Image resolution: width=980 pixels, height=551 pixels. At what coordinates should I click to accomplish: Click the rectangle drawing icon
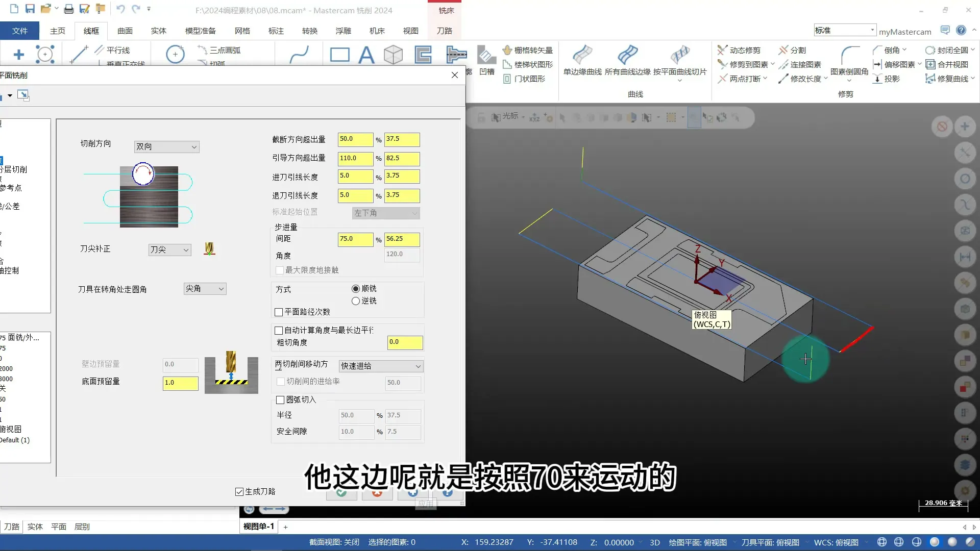tap(339, 54)
